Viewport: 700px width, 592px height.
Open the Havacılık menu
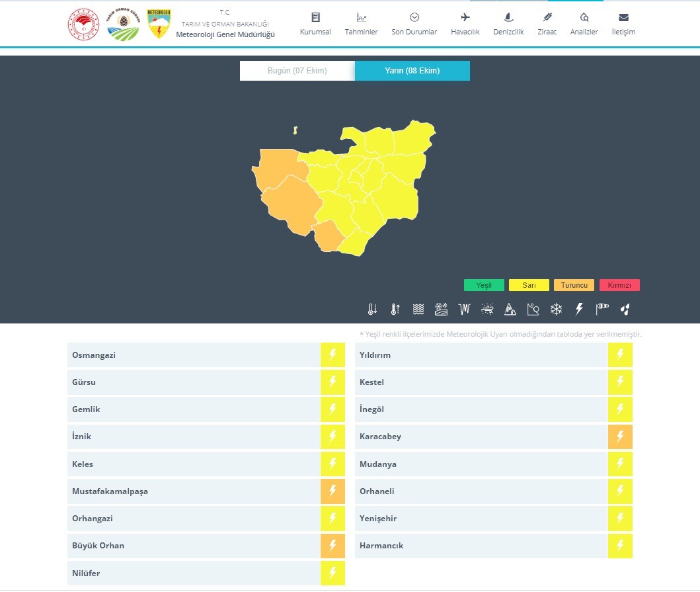pyautogui.click(x=465, y=24)
